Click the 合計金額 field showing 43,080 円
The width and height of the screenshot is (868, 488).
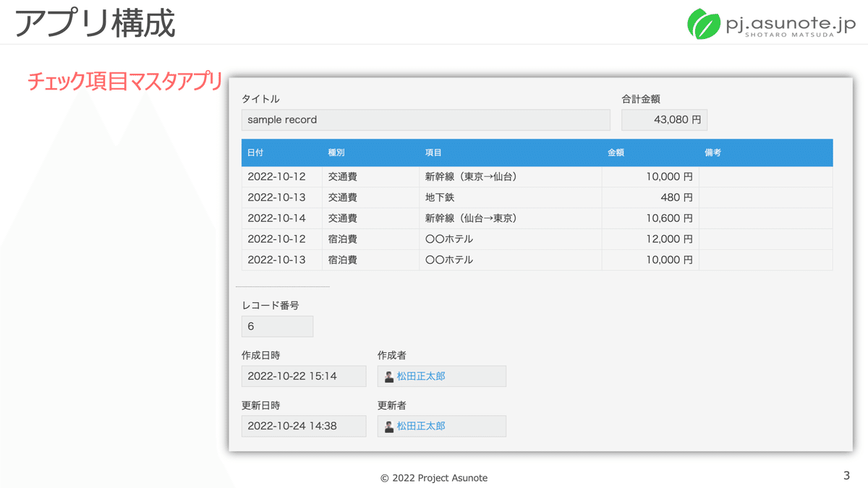coord(664,120)
